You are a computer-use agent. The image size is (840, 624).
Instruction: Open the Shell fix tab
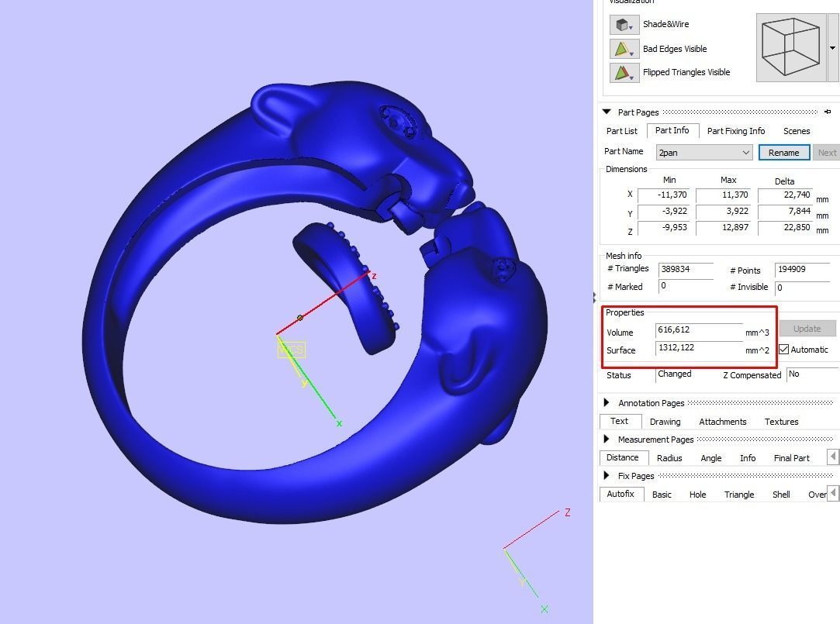click(780, 495)
